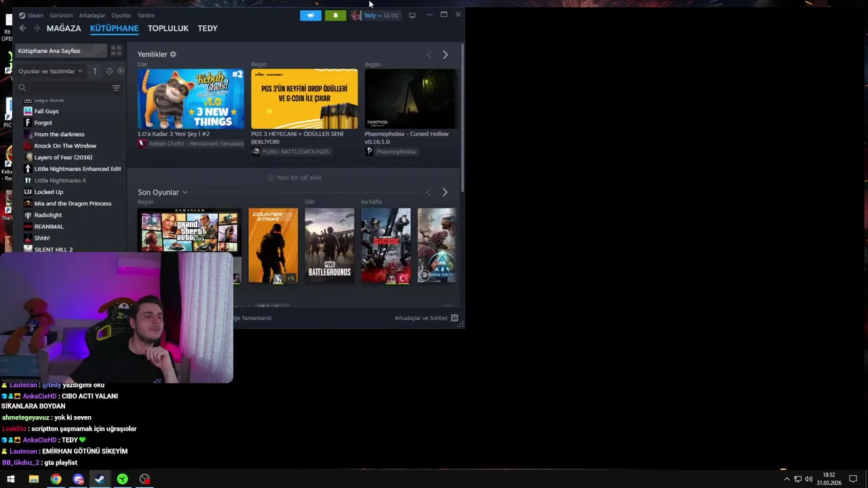The image size is (868, 488).
Task: Open the TEDY profile tab
Action: pyautogui.click(x=208, y=28)
